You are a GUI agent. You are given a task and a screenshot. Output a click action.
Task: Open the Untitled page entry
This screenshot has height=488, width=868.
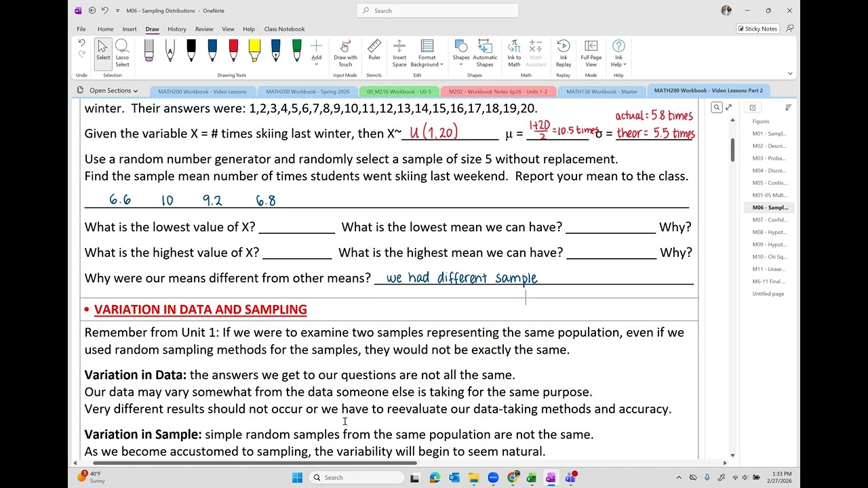pyautogui.click(x=768, y=293)
